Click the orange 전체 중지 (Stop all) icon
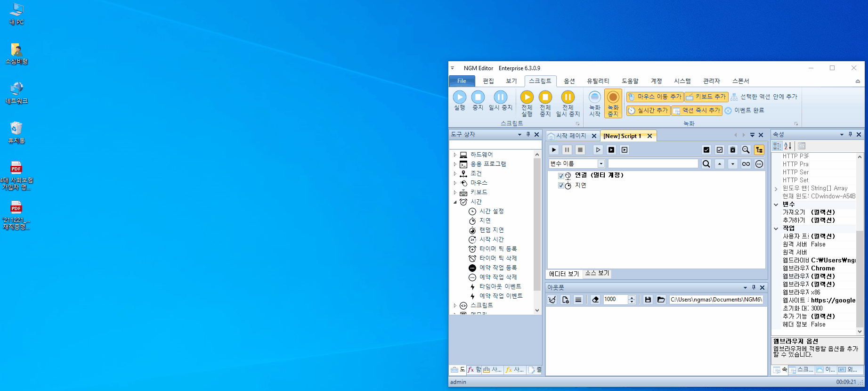Viewport: 868px width, 391px height. pos(545,104)
